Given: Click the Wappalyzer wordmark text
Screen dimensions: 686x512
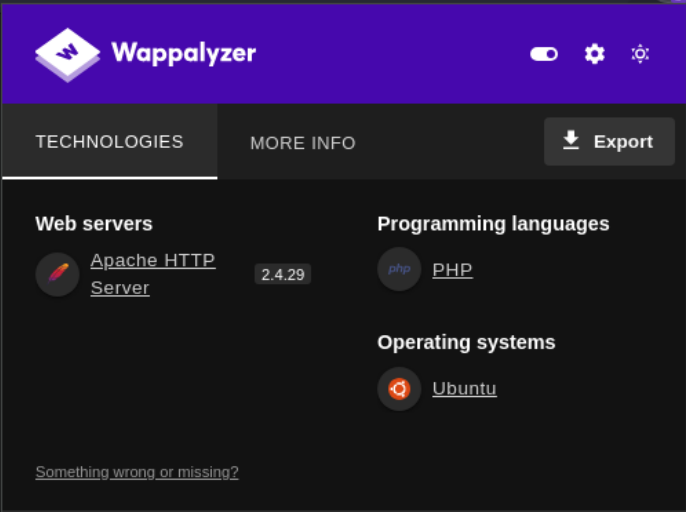Looking at the screenshot, I should pyautogui.click(x=184, y=53).
